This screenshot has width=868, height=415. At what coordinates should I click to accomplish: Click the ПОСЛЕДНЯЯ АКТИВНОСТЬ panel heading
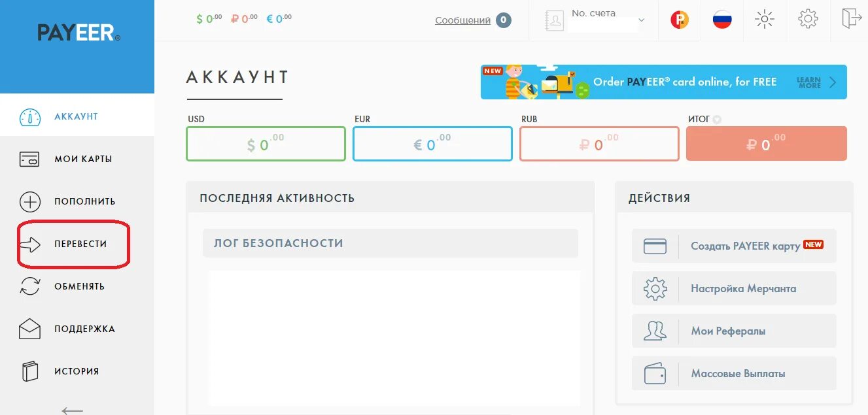pos(277,198)
